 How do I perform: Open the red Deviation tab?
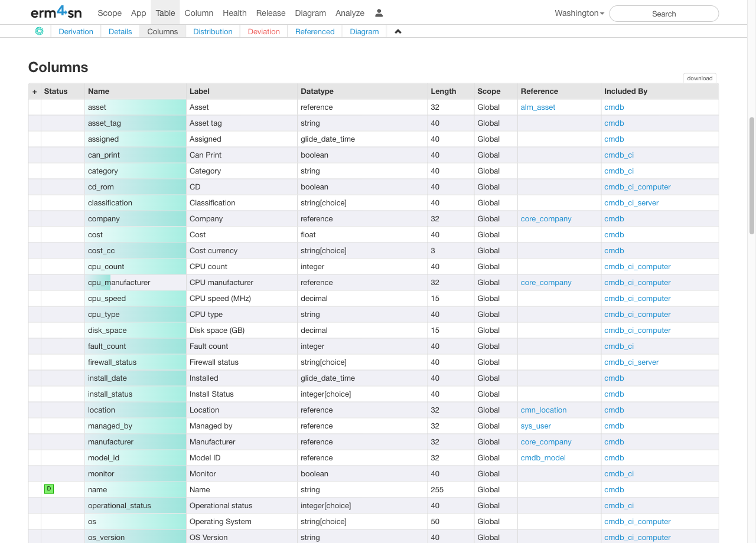pos(264,31)
